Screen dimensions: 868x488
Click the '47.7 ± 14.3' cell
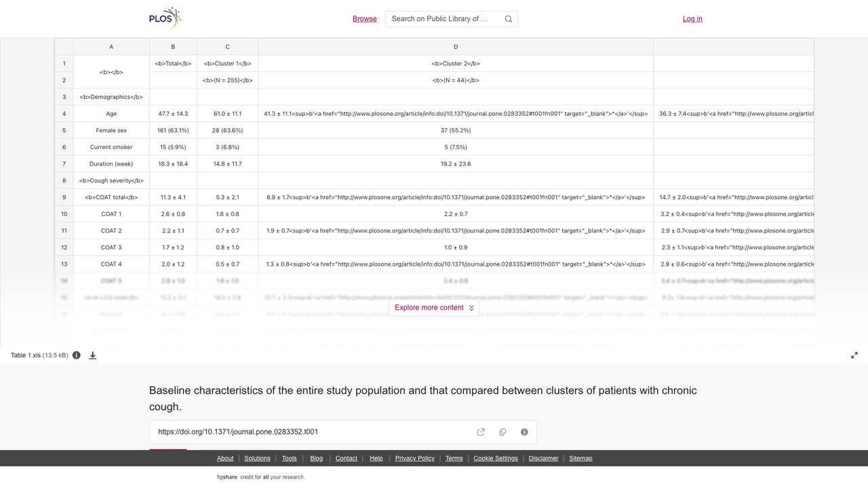click(173, 114)
